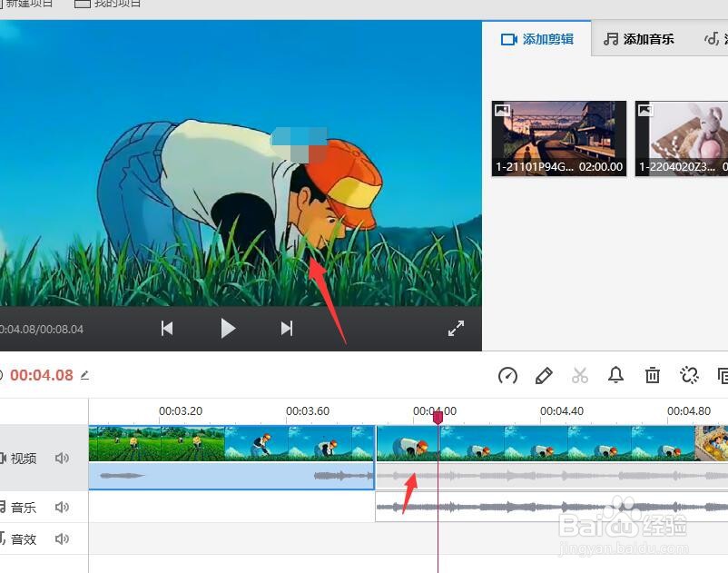Click the dotted link transition icon
The image size is (728, 573).
click(x=689, y=375)
